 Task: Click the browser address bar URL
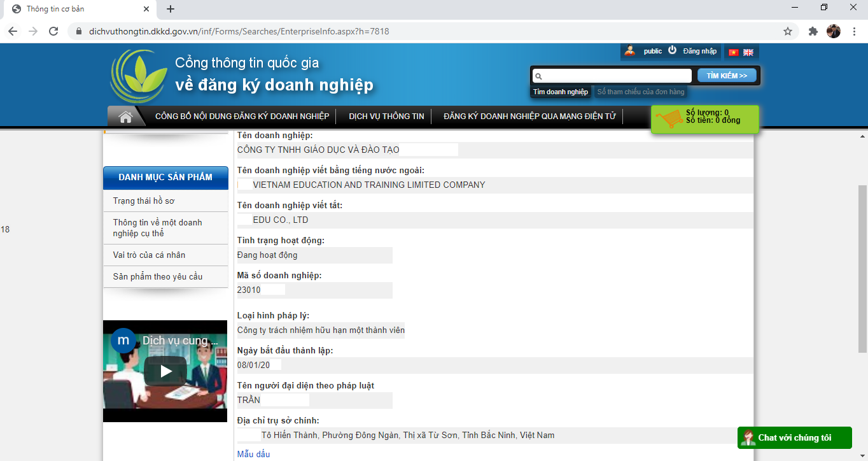(239, 31)
